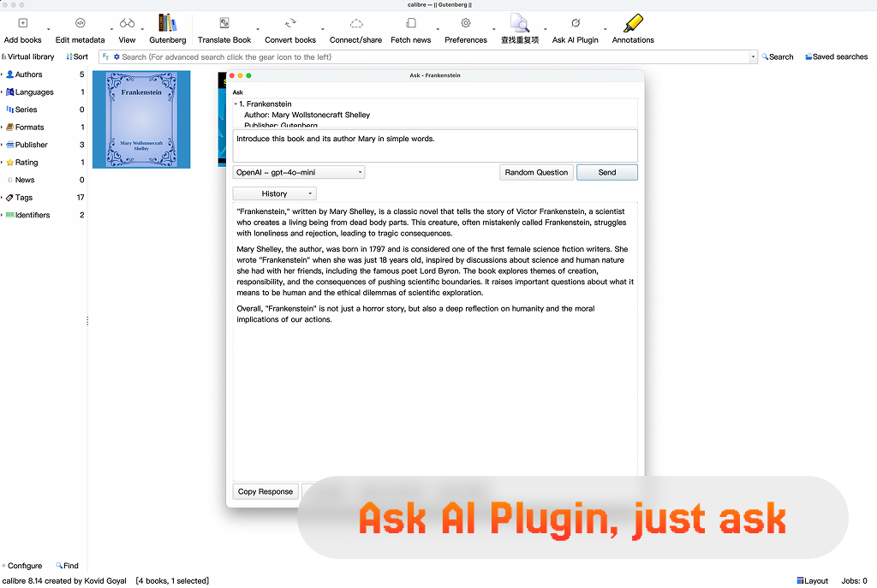877x588 pixels.
Task: Open Translate Book dropdown arrow
Action: click(258, 29)
